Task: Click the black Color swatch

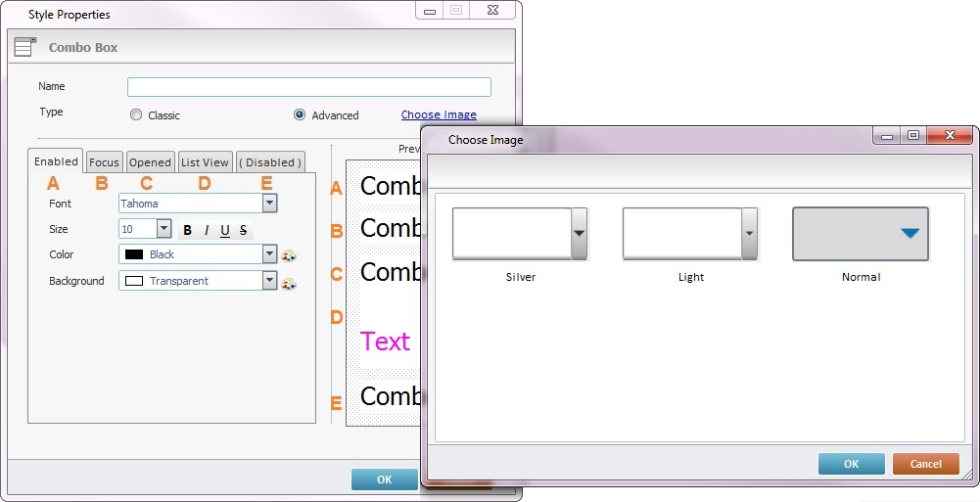Action: click(134, 254)
